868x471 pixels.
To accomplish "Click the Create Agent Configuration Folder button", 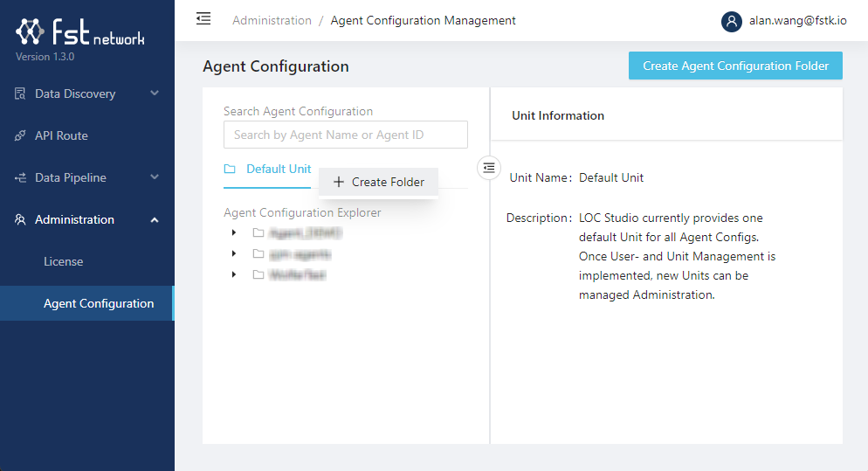I will [x=735, y=66].
